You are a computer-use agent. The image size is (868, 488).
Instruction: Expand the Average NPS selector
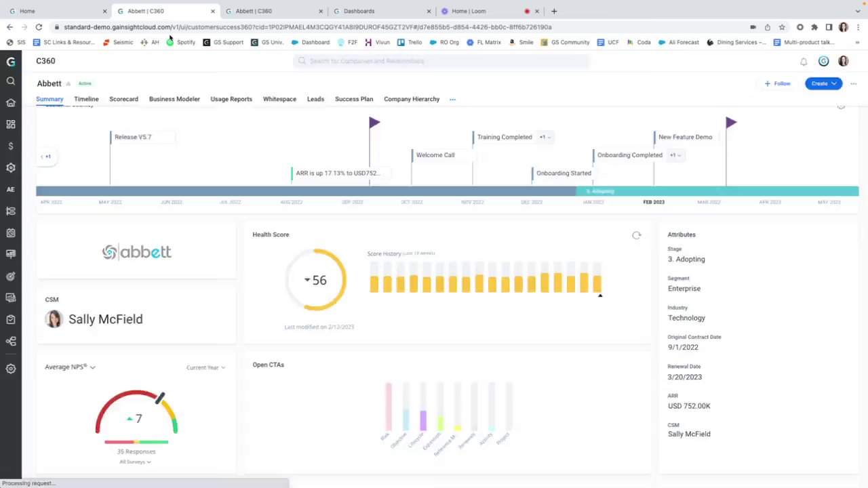(70, 367)
